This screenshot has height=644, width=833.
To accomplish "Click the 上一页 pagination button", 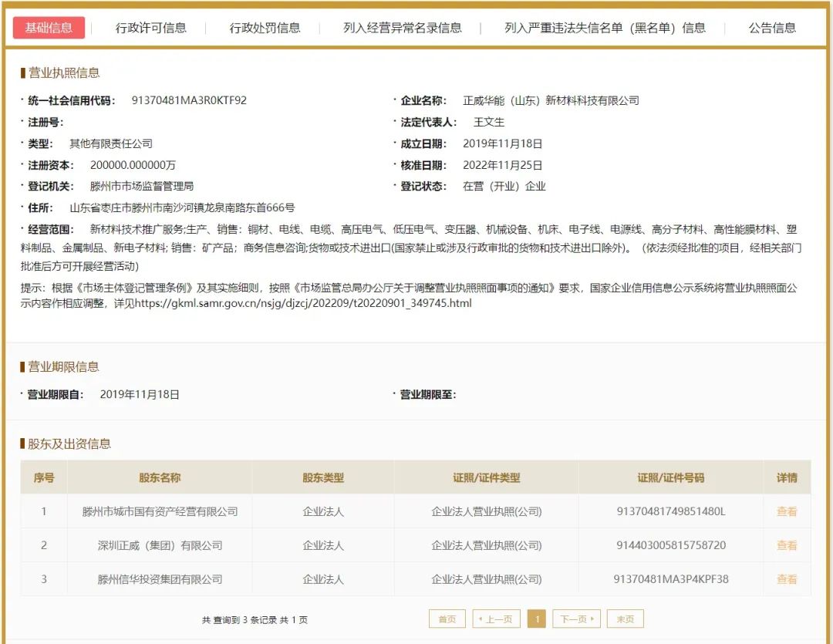I will [496, 619].
